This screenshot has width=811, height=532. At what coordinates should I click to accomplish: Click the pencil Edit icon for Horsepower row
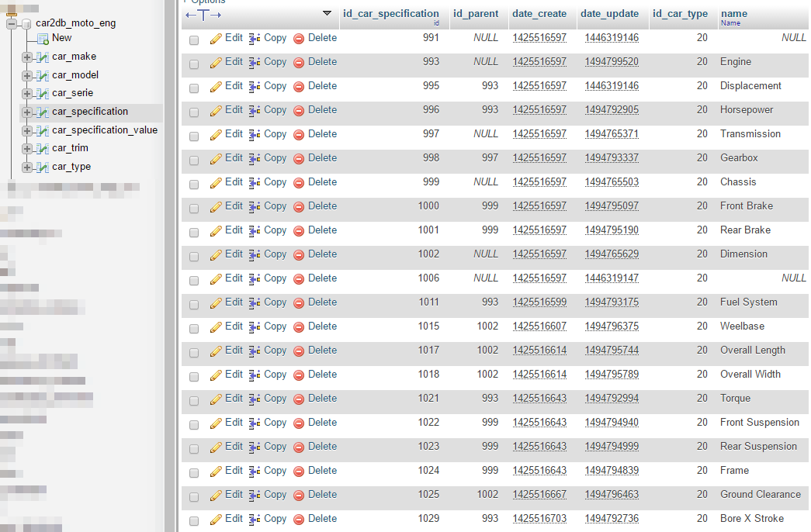[x=216, y=111]
